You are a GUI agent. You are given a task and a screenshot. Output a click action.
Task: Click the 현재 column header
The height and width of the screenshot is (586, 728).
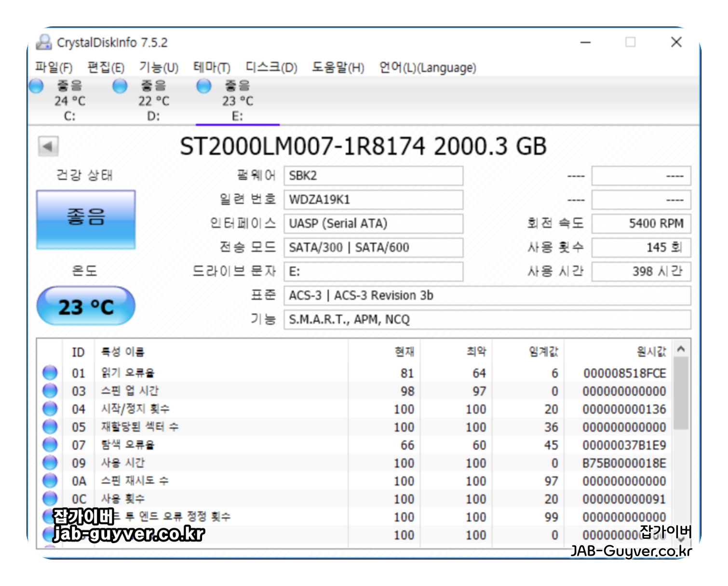[384, 352]
